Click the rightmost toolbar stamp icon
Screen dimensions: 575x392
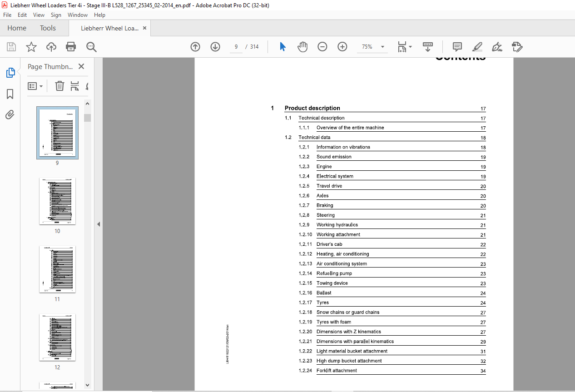(517, 47)
